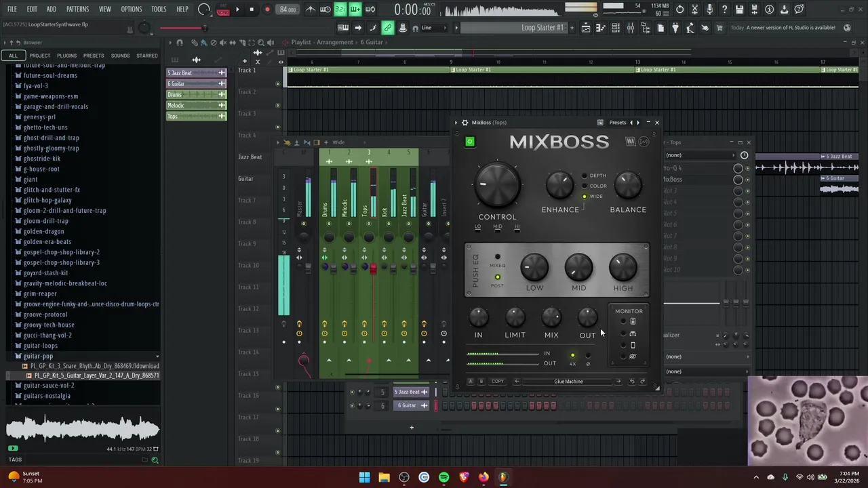The image size is (868, 488).
Task: Open the Line snap dropdown
Action: (x=434, y=28)
